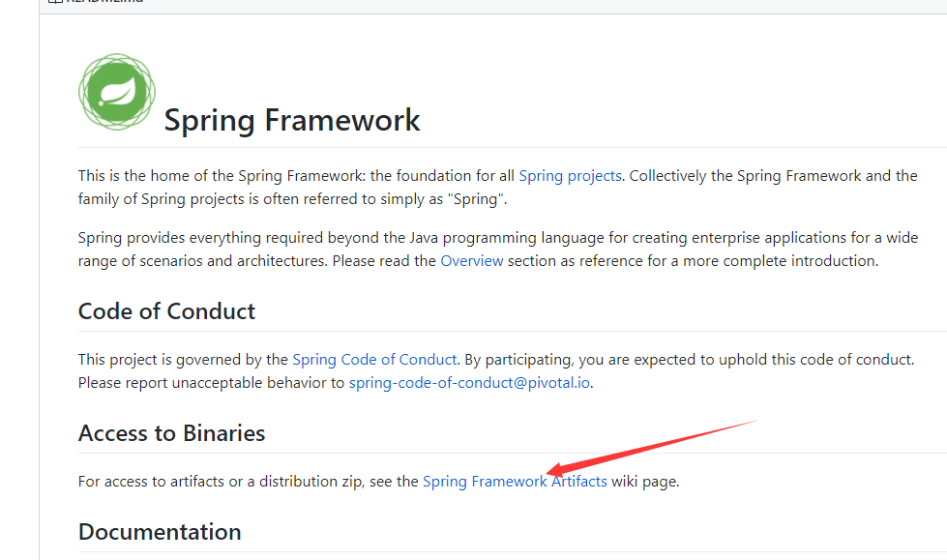Viewport: 947px width, 560px height.
Task: Open the "Spring Code of Conduct" link
Action: 375,360
